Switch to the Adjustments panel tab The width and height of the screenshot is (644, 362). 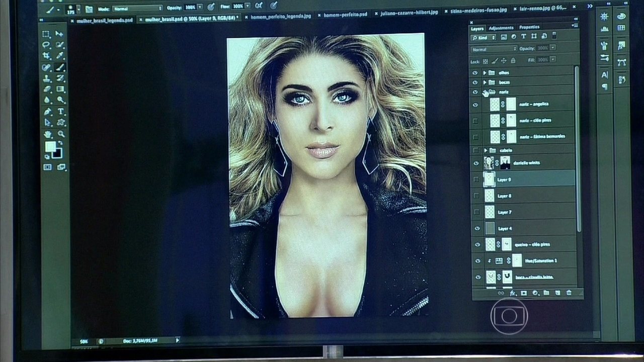click(501, 28)
